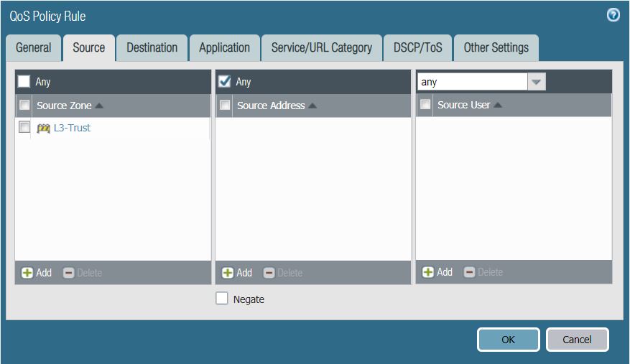This screenshot has width=630, height=364.
Task: Switch to the General tab
Action: coord(33,48)
